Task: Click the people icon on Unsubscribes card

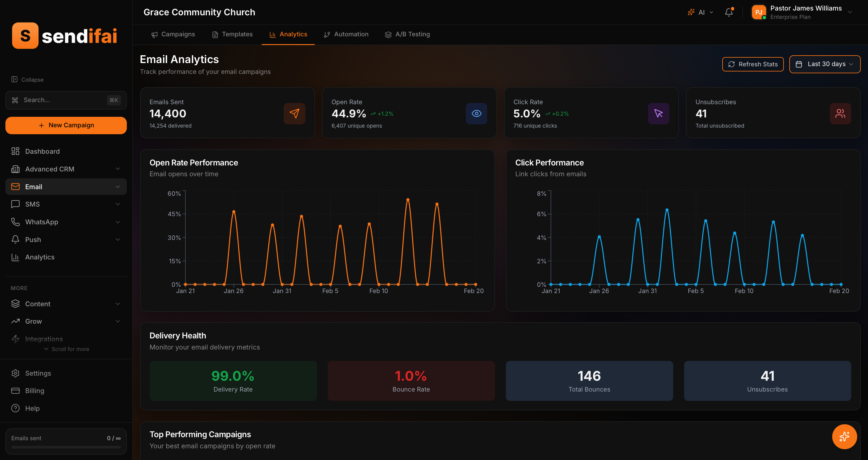Action: pos(840,113)
